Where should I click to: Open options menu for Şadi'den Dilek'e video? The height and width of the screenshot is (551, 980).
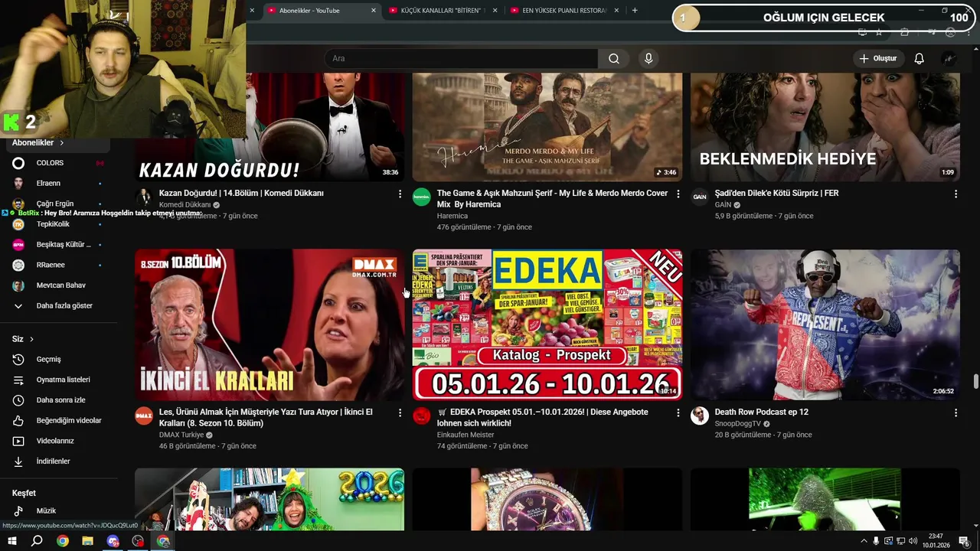point(955,194)
